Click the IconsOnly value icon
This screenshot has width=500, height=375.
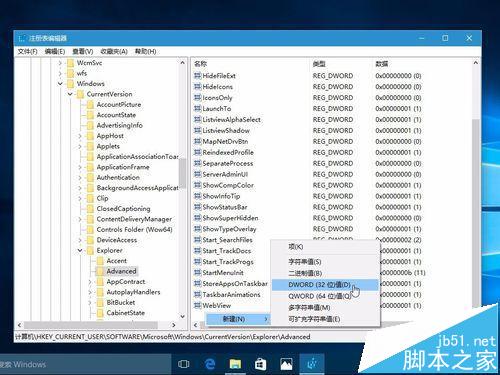198,98
